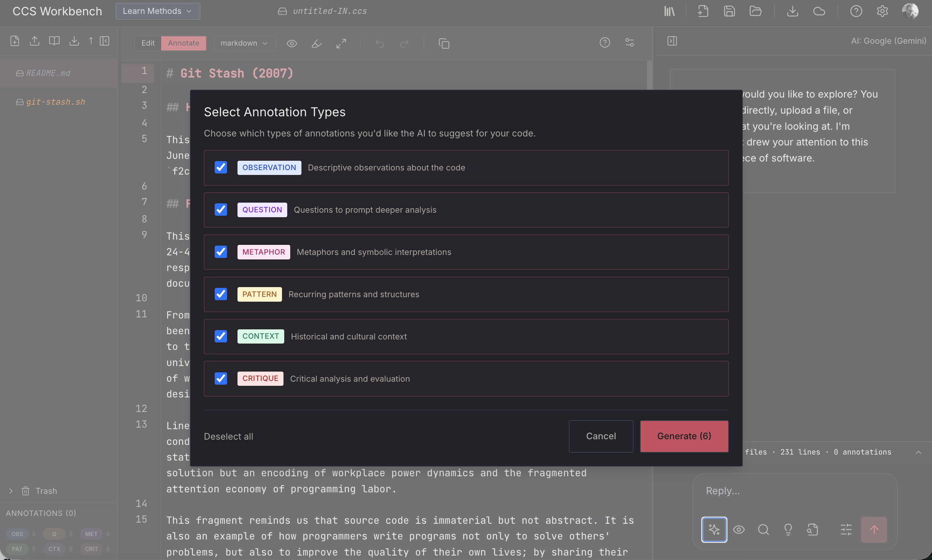Screen dimensions: 932x560
Task: Click the magnifier search icon below reply
Action: (x=763, y=529)
